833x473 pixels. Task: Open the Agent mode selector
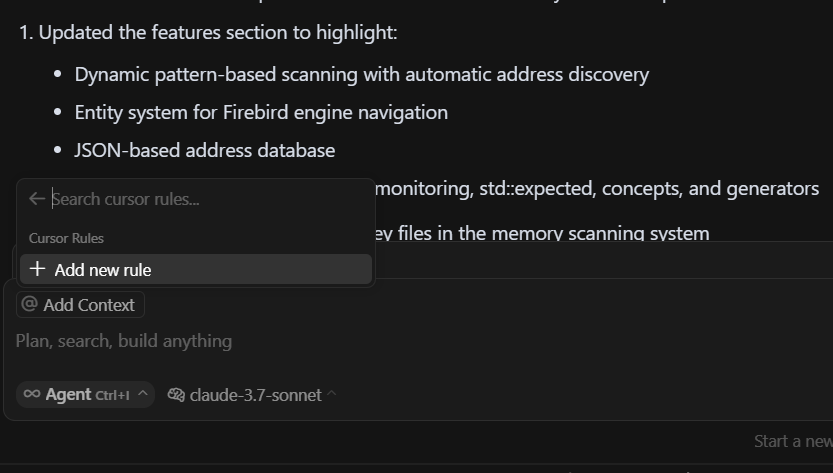pos(86,394)
